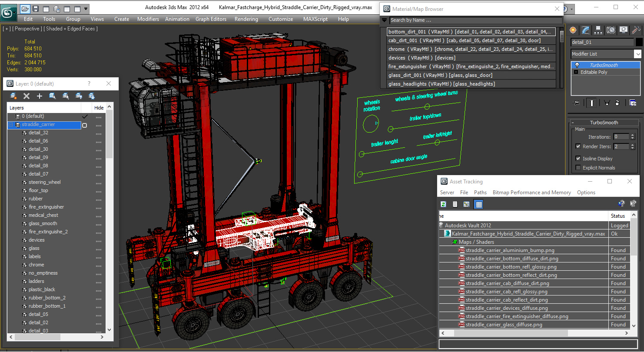Collapse the TurboSmooth rollout
Viewport: 644px width, 352px height.
604,123
